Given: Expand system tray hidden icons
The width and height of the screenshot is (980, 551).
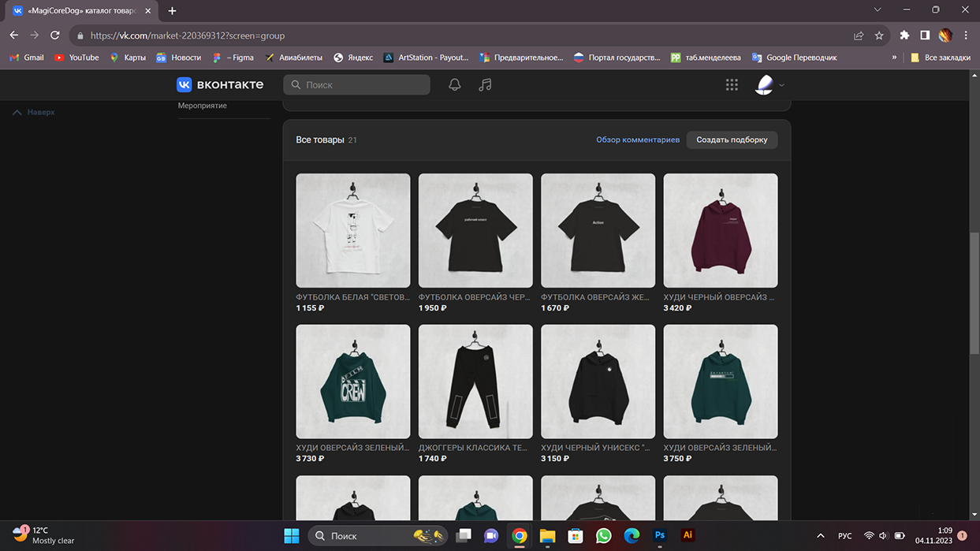Looking at the screenshot, I should pyautogui.click(x=820, y=536).
